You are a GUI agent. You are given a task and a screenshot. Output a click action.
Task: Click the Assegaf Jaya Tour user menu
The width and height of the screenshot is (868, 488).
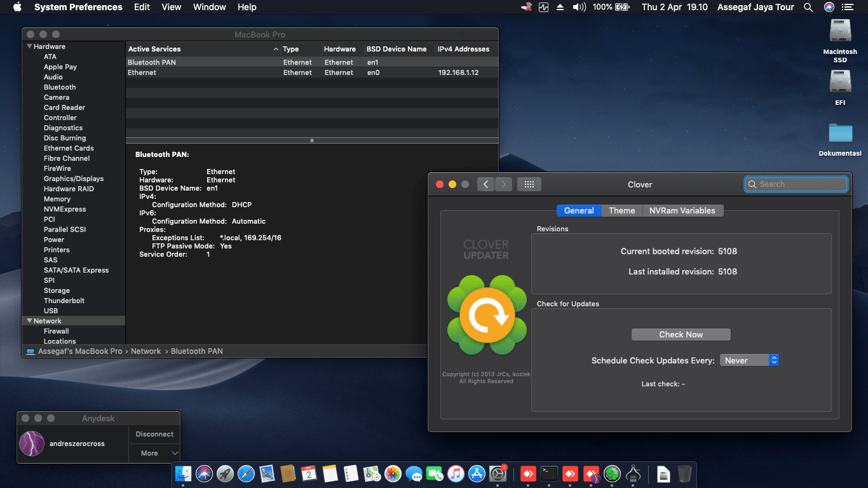[x=756, y=7]
